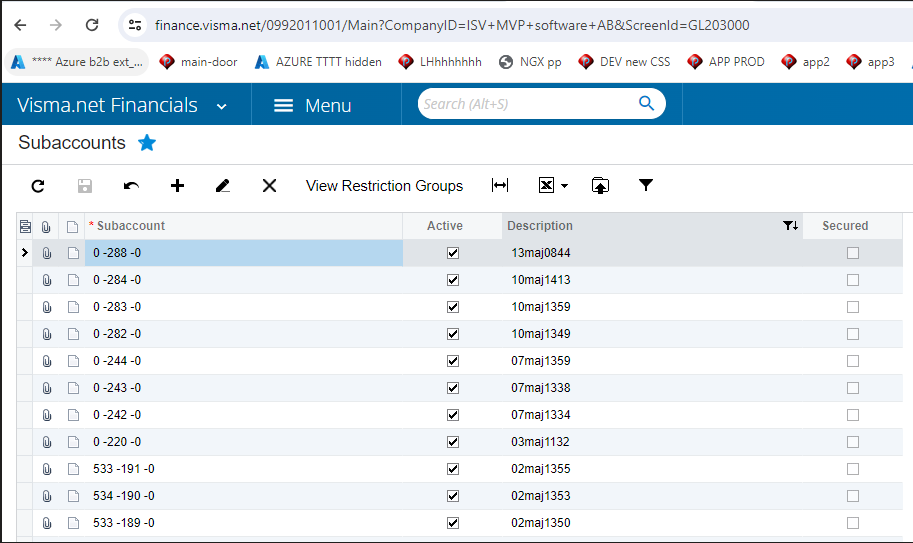Click the pencil edit icon in the toolbar
Image resolution: width=913 pixels, height=543 pixels.
click(222, 186)
